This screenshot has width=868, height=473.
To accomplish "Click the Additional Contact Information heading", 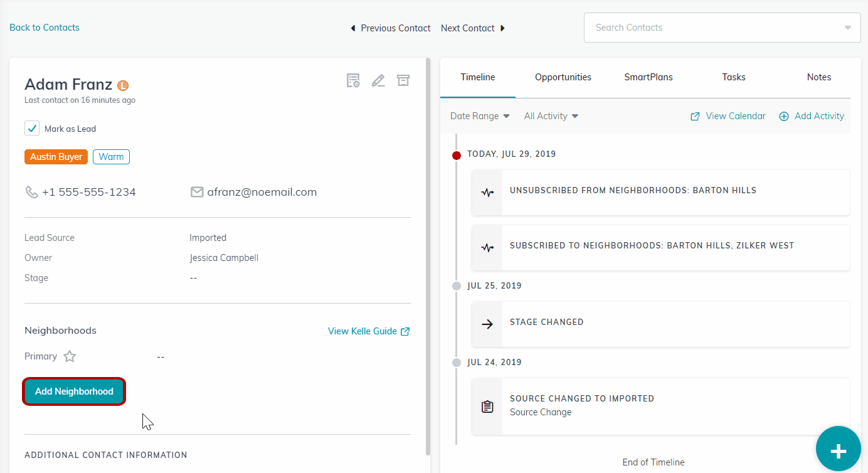I will click(x=106, y=455).
